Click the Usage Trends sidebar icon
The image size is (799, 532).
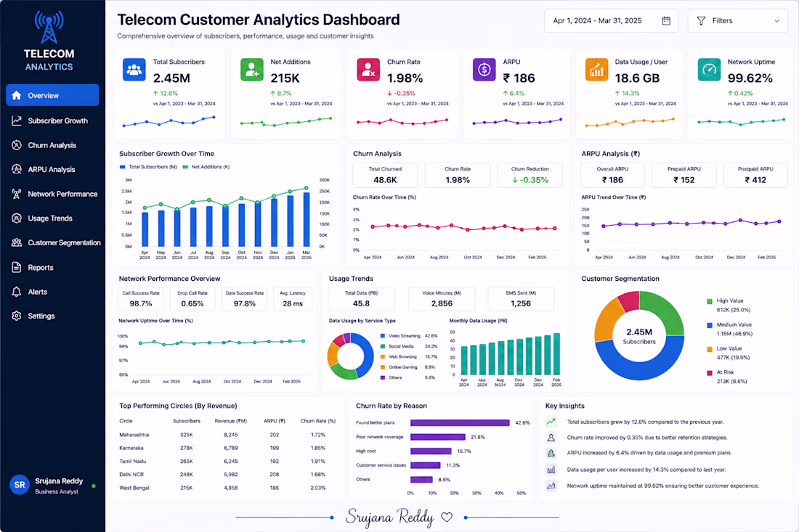click(x=16, y=218)
